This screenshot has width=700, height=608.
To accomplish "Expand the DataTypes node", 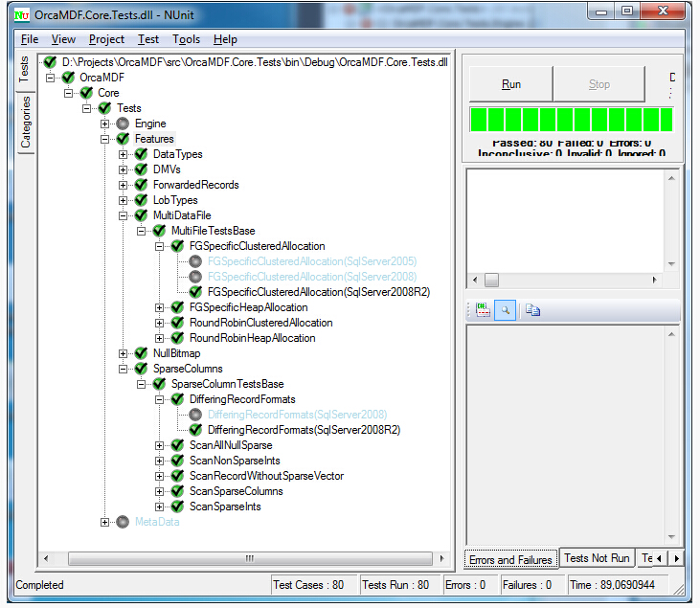I will tap(123, 154).
